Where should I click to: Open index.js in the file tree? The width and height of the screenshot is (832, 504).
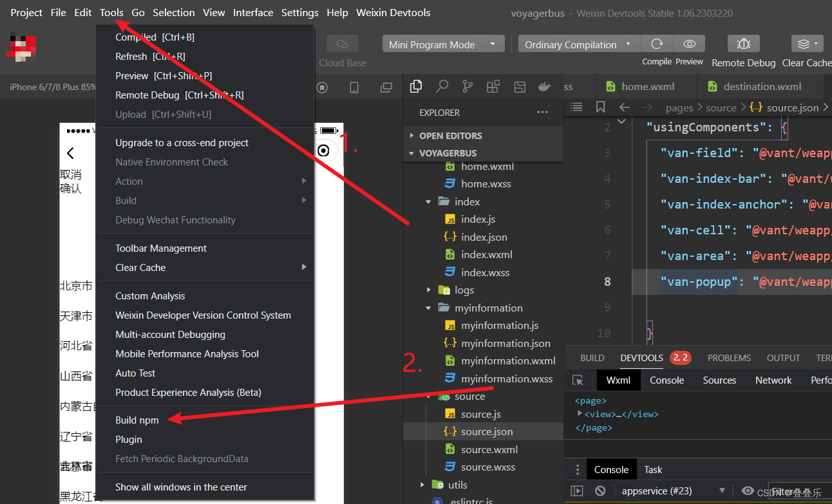478,219
